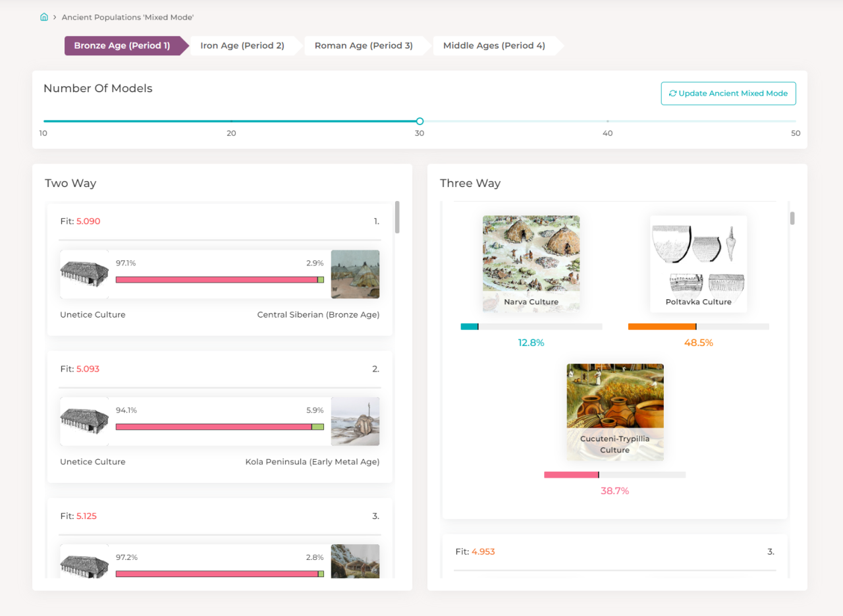This screenshot has height=616, width=843.
Task: Click the Three Way panel scrollbar
Action: click(x=792, y=218)
